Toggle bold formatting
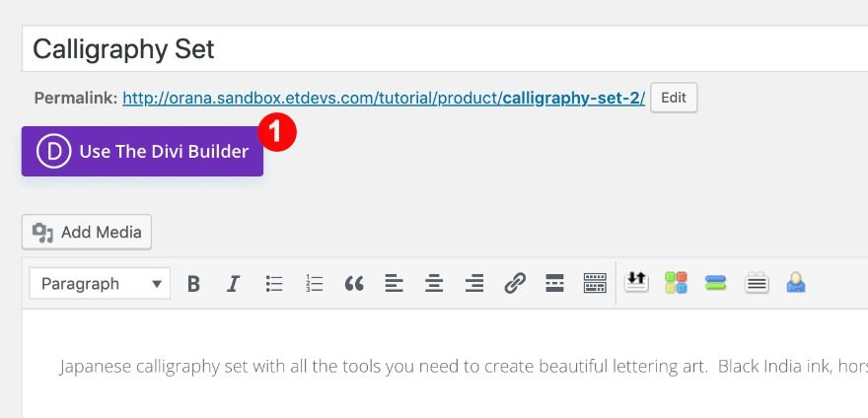868x418 pixels. pyautogui.click(x=194, y=284)
